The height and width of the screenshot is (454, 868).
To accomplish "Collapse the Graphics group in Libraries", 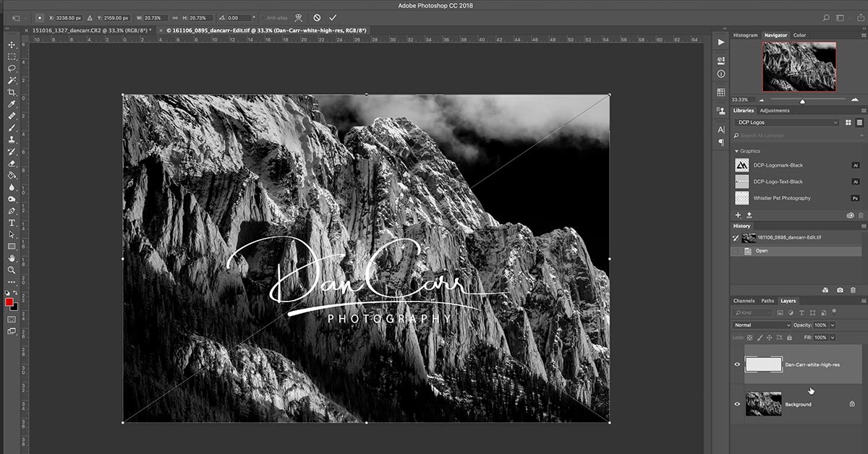I will (x=738, y=150).
